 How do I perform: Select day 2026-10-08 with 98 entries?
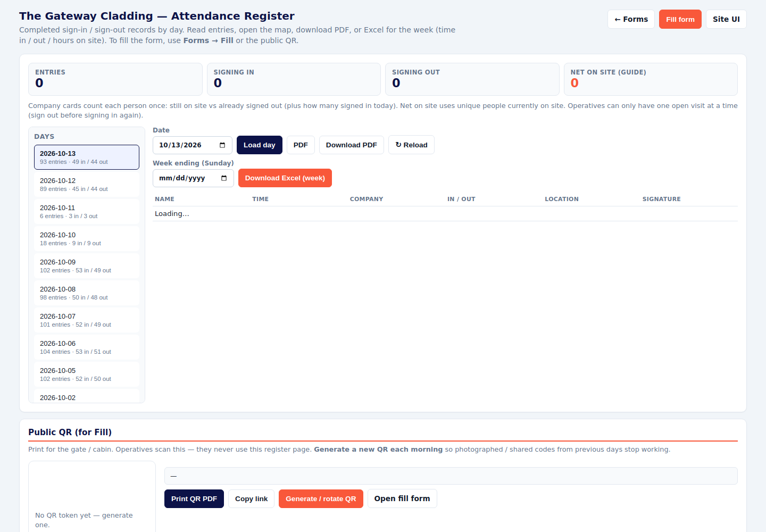(x=87, y=293)
